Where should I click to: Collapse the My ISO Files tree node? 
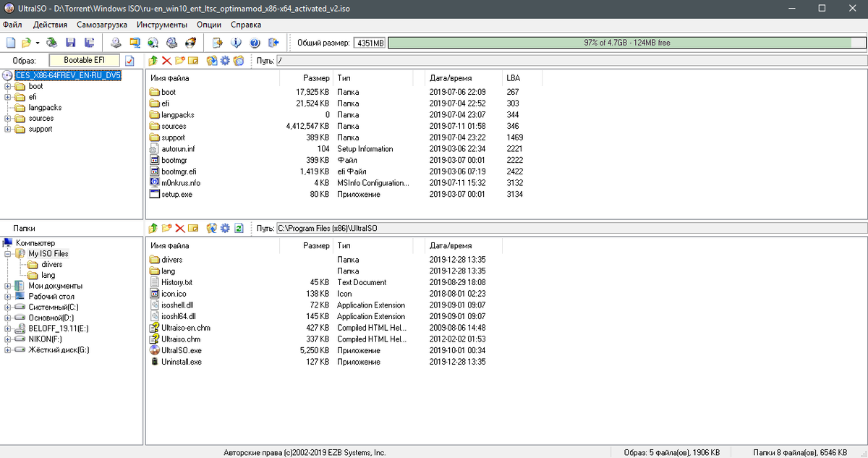(8, 254)
